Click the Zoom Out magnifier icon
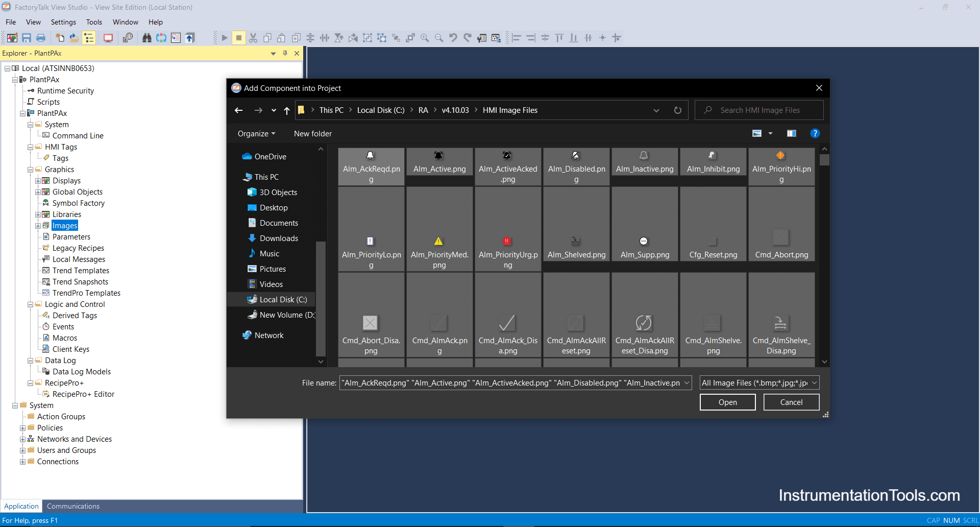The width and height of the screenshot is (980, 527). point(439,38)
